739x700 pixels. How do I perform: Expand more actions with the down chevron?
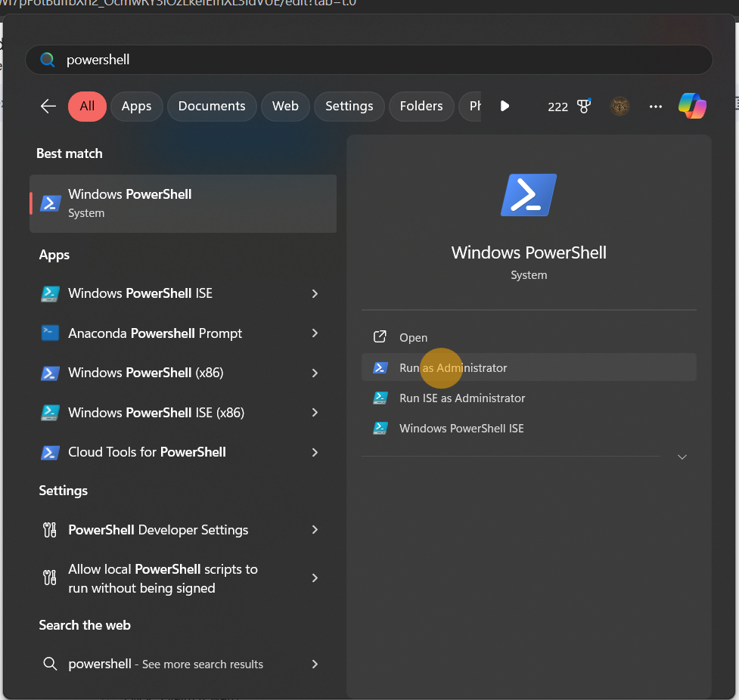click(682, 457)
